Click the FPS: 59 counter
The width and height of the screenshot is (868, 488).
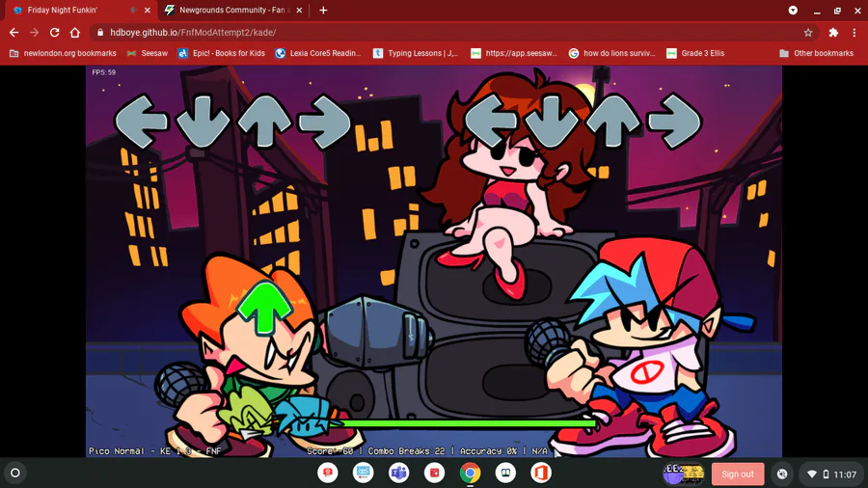pos(103,72)
